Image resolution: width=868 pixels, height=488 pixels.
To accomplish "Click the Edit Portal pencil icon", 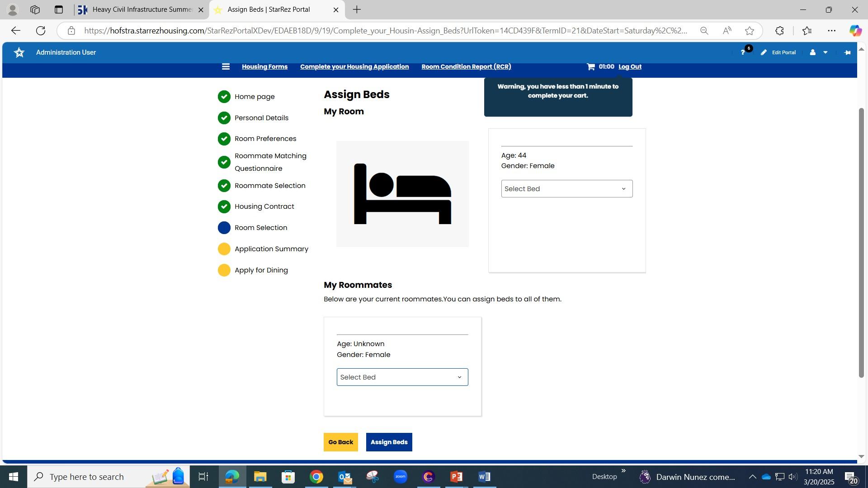I will coord(764,52).
